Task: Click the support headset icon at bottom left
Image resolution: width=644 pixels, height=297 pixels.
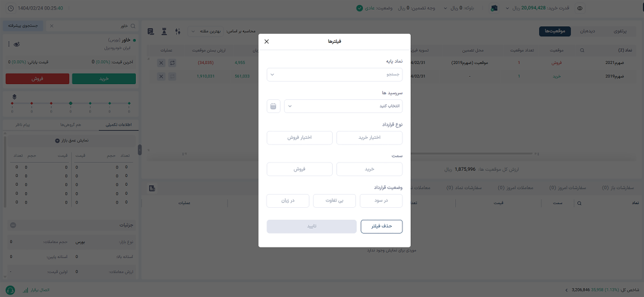Action: coord(11,290)
